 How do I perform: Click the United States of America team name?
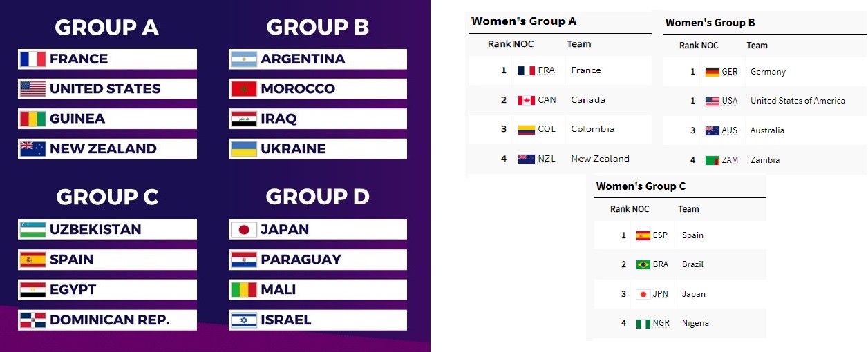tap(798, 101)
